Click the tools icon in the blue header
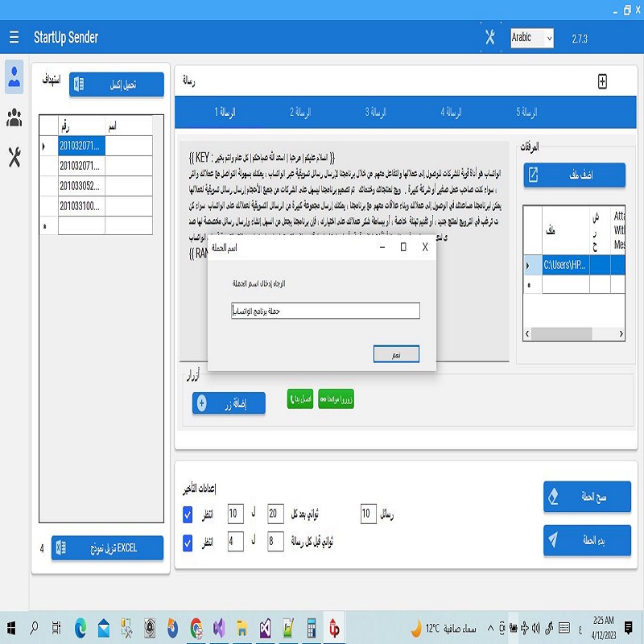 490,37
